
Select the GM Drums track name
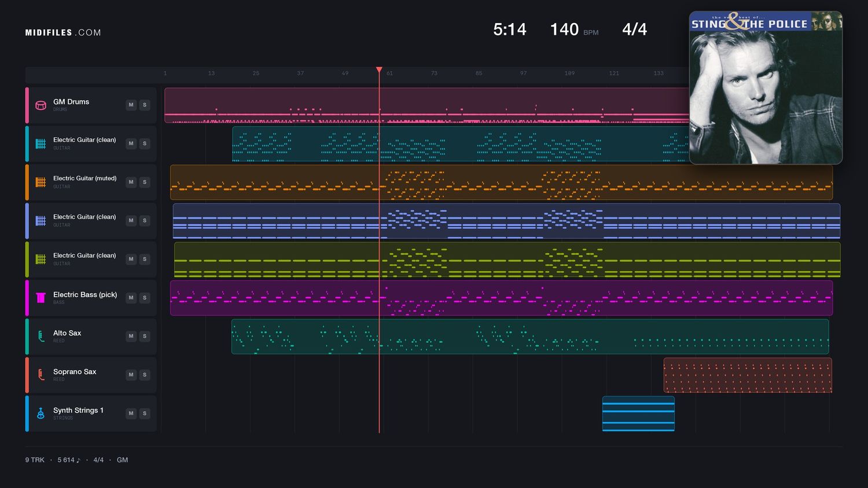[71, 102]
